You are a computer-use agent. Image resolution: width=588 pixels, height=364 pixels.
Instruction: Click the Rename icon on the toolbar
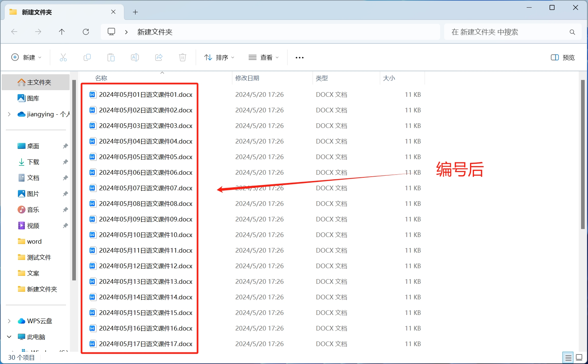coord(135,57)
